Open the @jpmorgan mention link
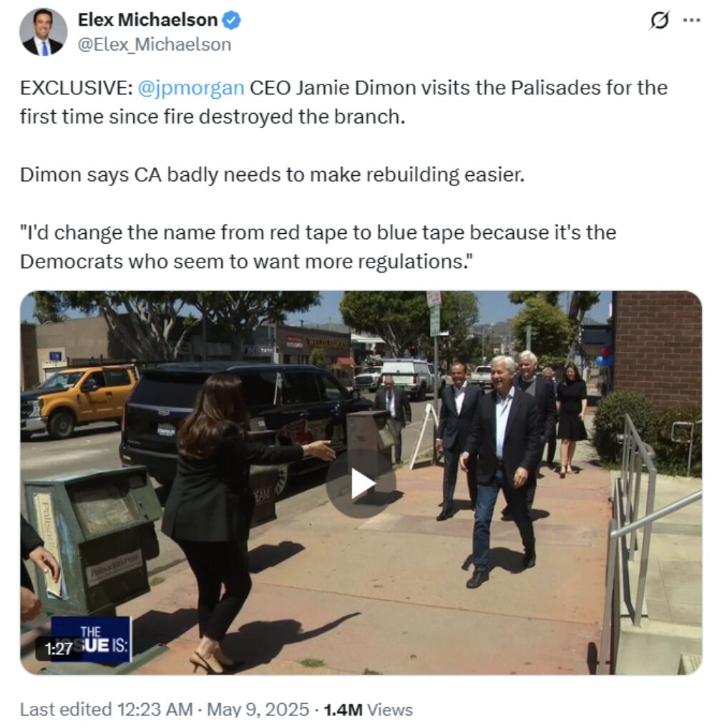The width and height of the screenshot is (727, 728). click(x=191, y=88)
